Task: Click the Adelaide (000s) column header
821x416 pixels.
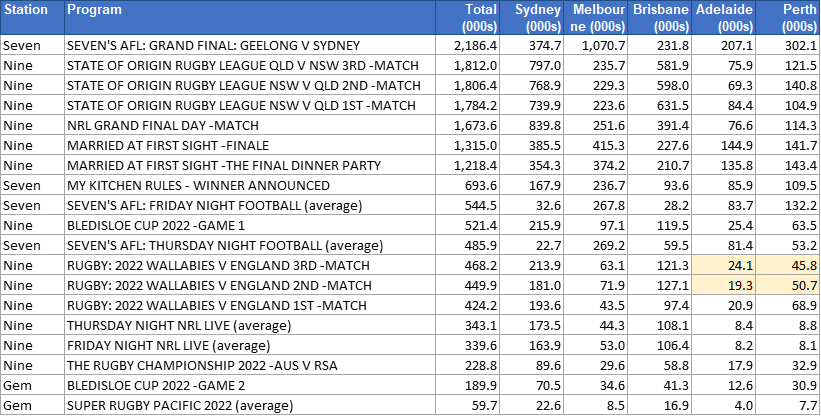Action: click(x=724, y=17)
